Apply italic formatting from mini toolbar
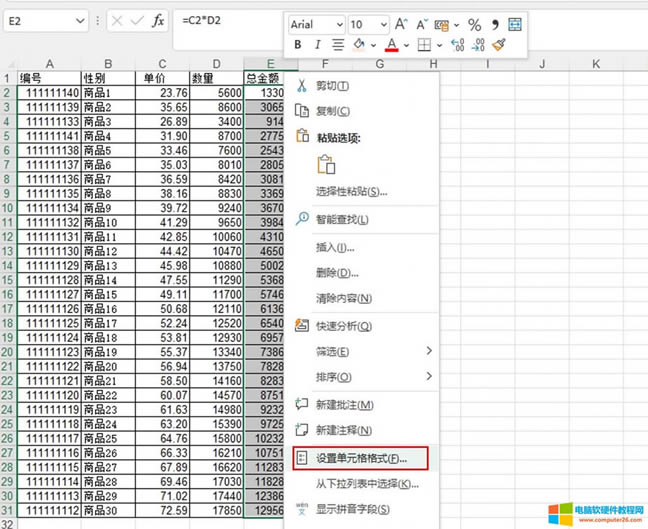648x529 pixels. click(318, 44)
